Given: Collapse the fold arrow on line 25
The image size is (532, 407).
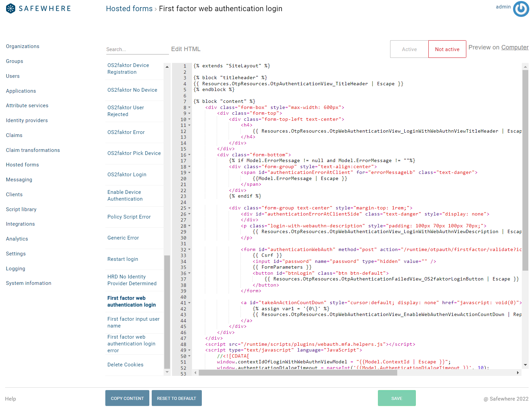Looking at the screenshot, I should pyautogui.click(x=189, y=208).
